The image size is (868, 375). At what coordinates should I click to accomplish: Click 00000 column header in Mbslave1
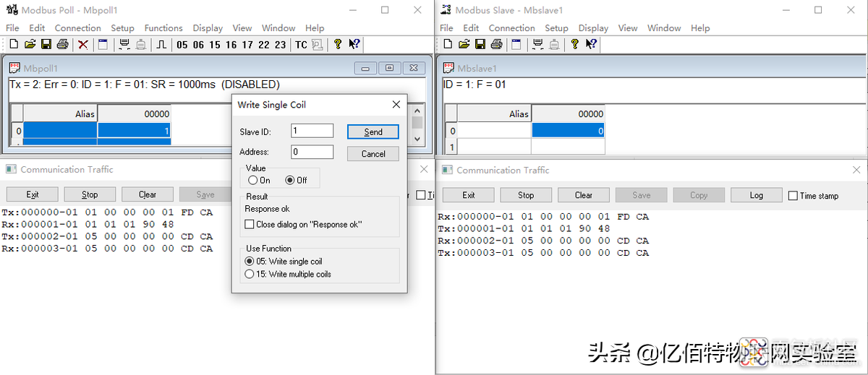[568, 113]
